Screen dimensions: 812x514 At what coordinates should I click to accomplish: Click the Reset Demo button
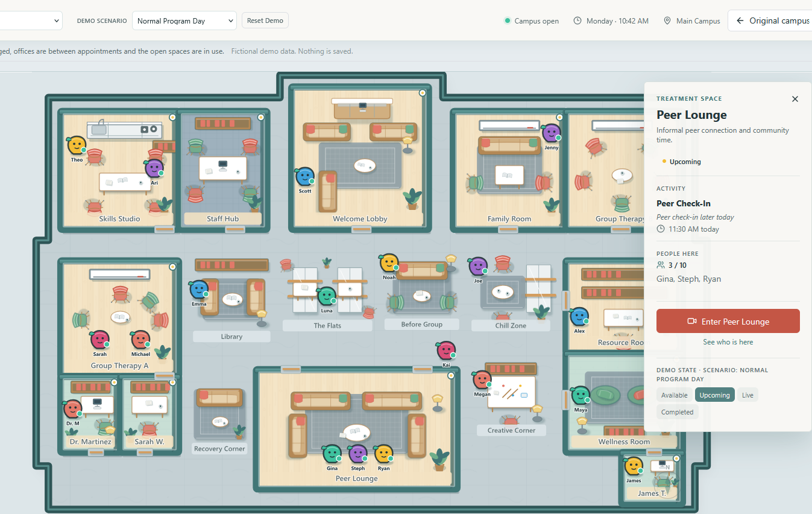click(265, 21)
